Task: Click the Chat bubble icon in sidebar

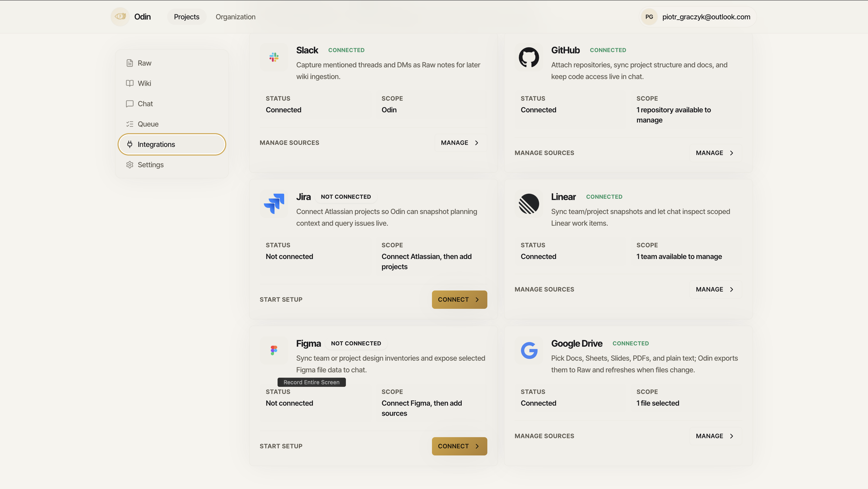Action: [x=130, y=103]
